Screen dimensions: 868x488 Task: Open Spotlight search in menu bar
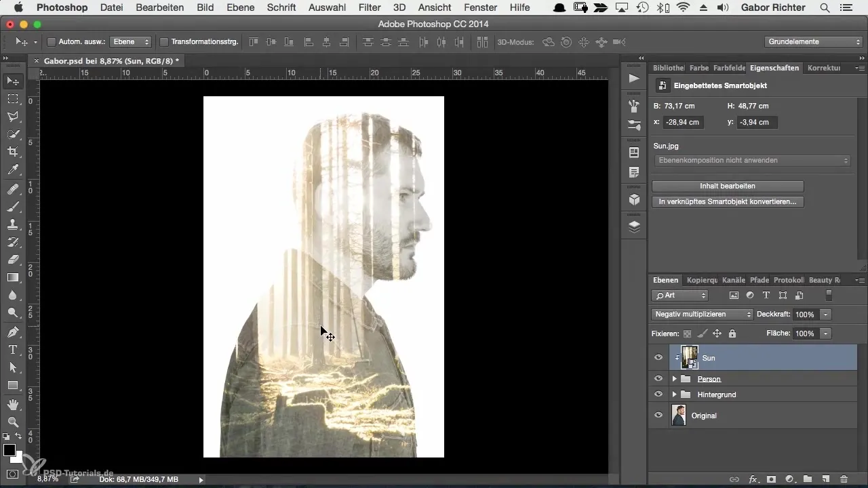[x=825, y=8]
